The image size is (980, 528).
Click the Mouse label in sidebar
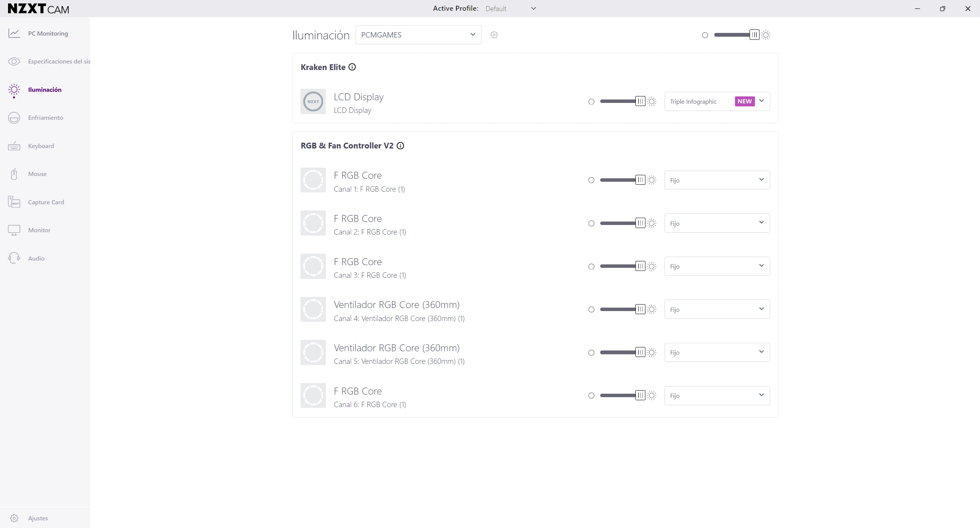click(37, 174)
